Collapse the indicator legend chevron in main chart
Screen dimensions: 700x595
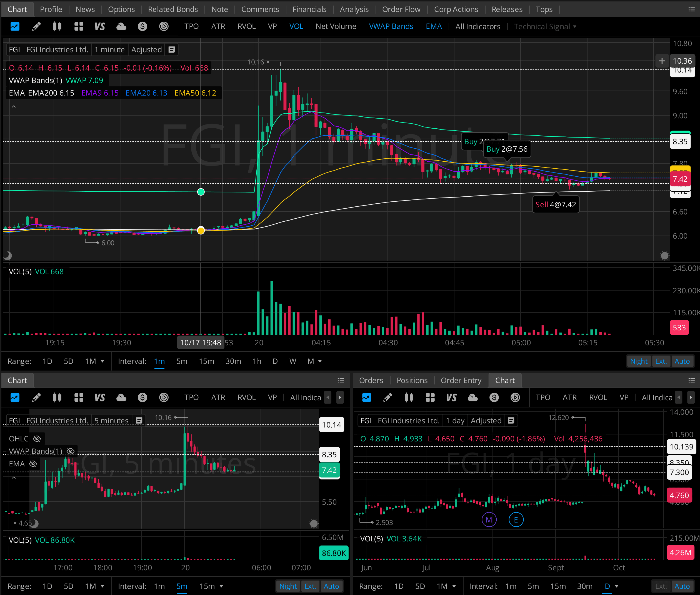[x=14, y=107]
